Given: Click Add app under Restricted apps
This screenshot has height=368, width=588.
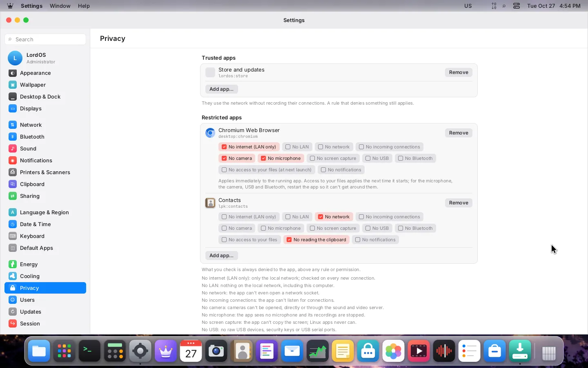Looking at the screenshot, I should point(221,256).
